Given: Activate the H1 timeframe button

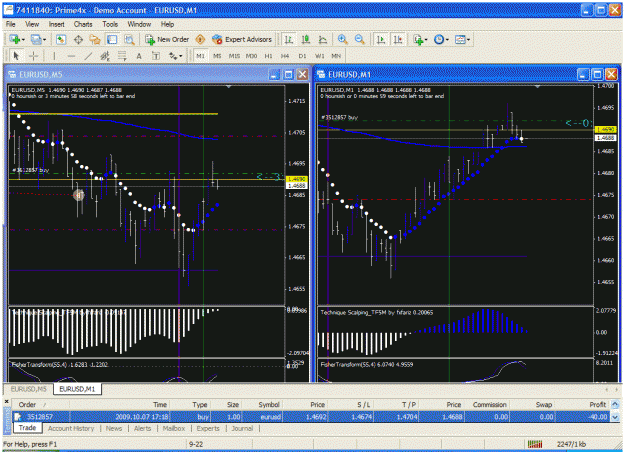Looking at the screenshot, I should (268, 56).
